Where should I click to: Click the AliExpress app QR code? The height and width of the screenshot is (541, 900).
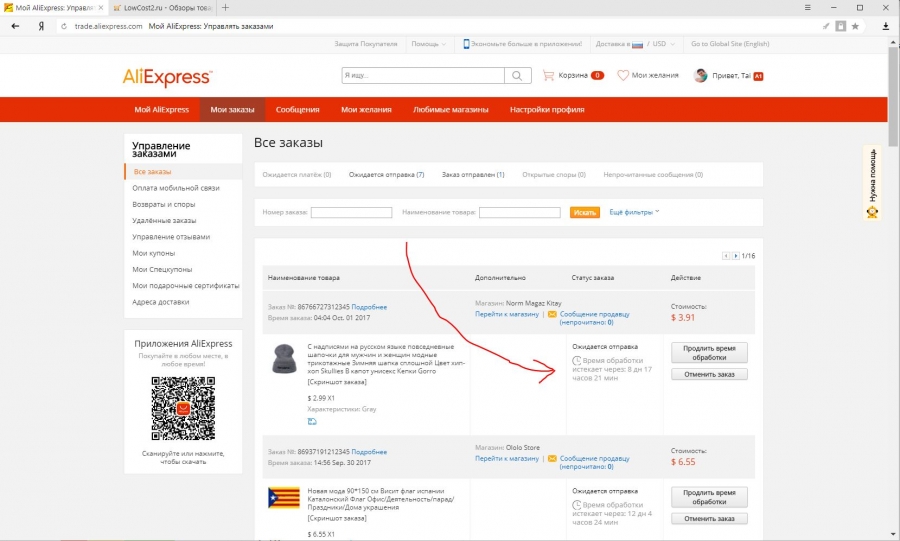(183, 408)
